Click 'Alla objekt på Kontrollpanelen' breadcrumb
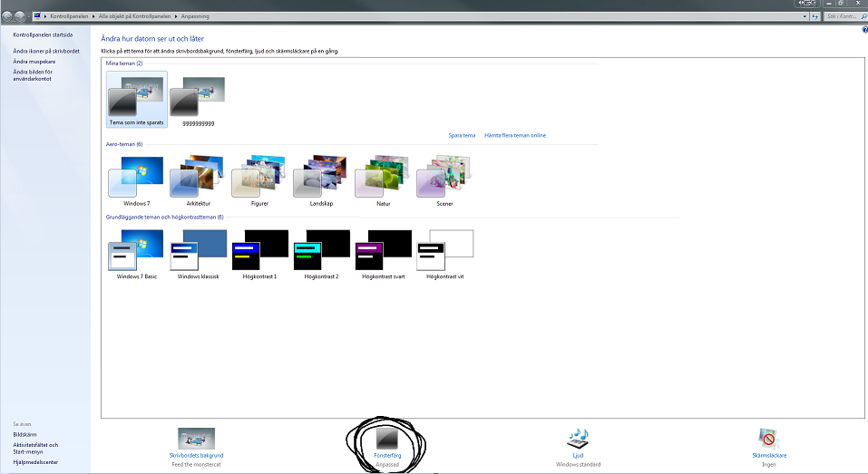The image size is (868, 474). [134, 16]
